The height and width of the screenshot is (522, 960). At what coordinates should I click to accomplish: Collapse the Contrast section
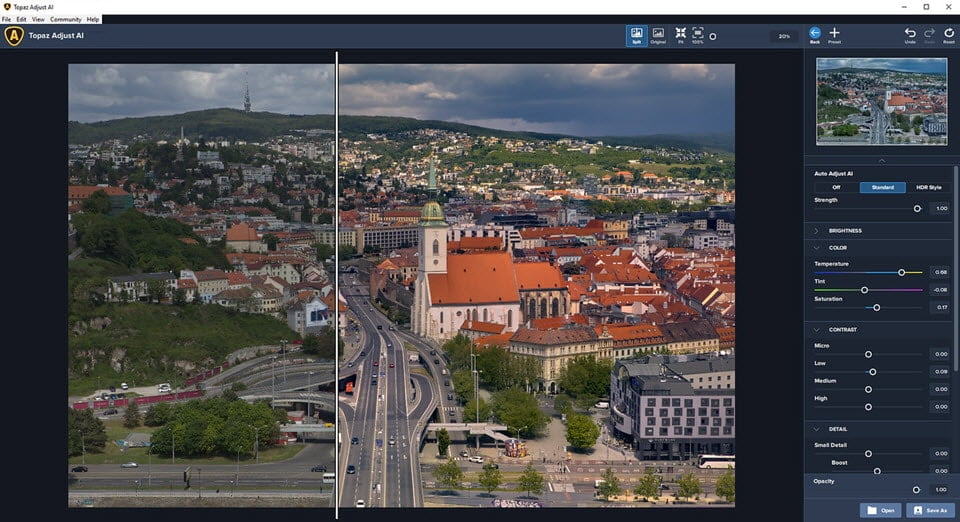817,329
